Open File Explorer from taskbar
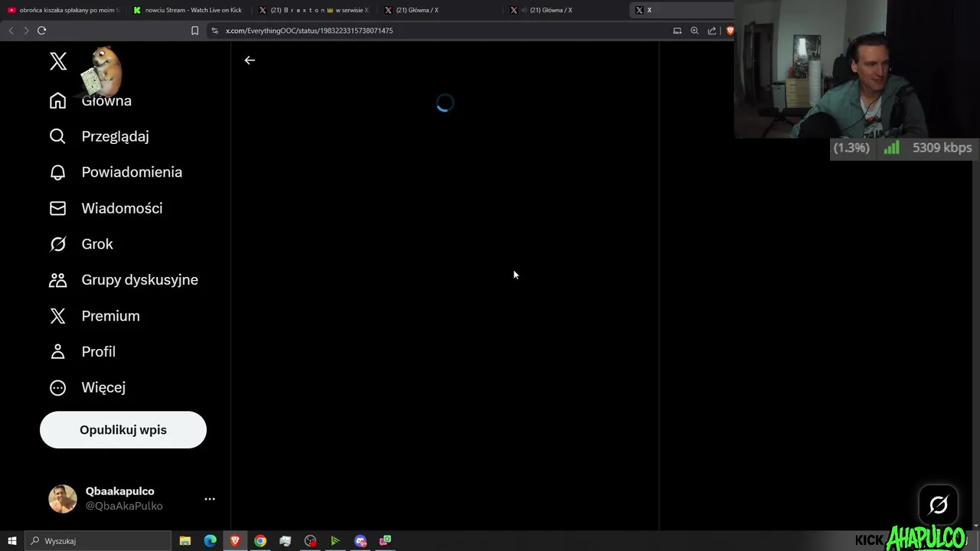The height and width of the screenshot is (551, 980). point(185,541)
